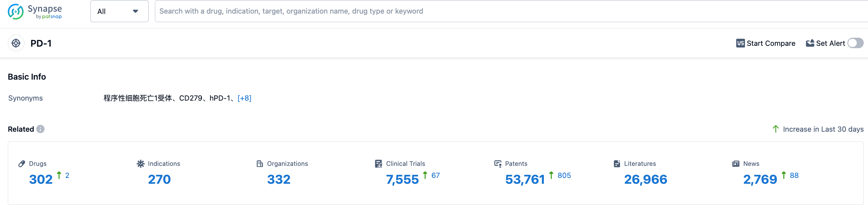Open the All search scope dropdown
Viewport: 868px width, 209px height.
tap(113, 11)
